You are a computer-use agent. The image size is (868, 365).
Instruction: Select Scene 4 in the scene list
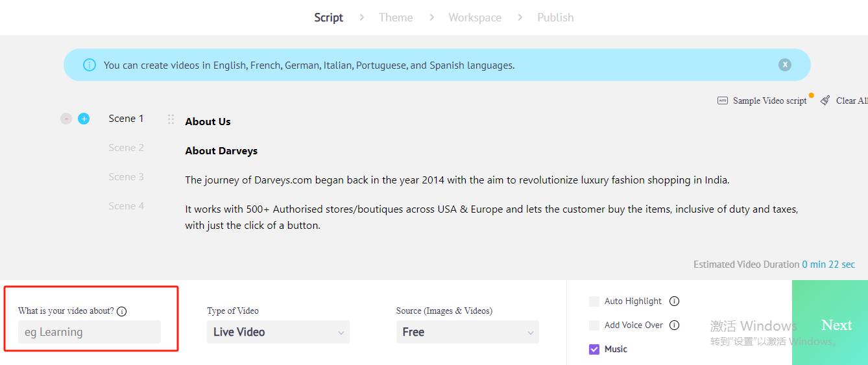(x=127, y=206)
